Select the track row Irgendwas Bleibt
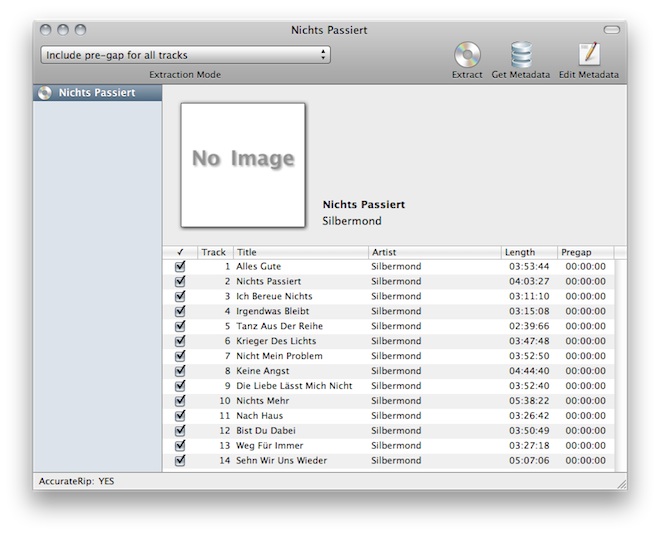Image resolution: width=660 pixels, height=535 pixels. click(300, 311)
